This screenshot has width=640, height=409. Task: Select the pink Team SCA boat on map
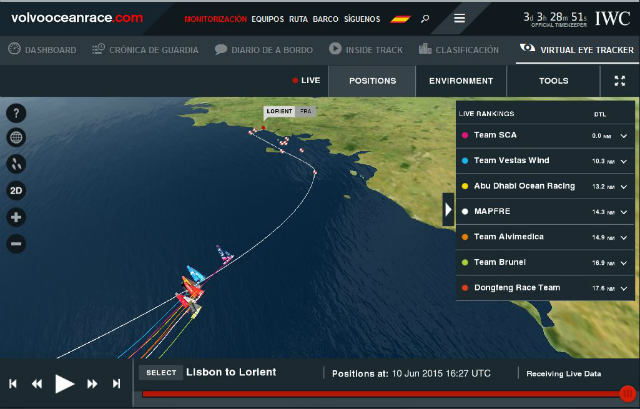tap(224, 254)
